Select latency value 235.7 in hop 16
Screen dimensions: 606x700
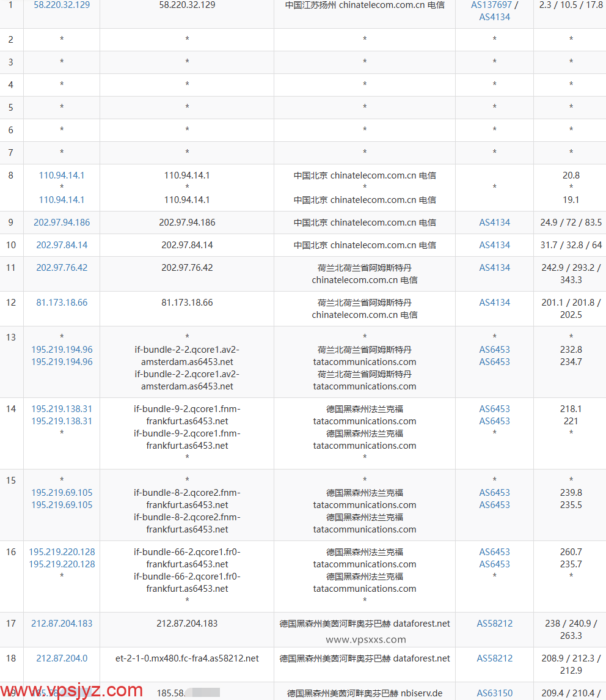click(x=571, y=565)
